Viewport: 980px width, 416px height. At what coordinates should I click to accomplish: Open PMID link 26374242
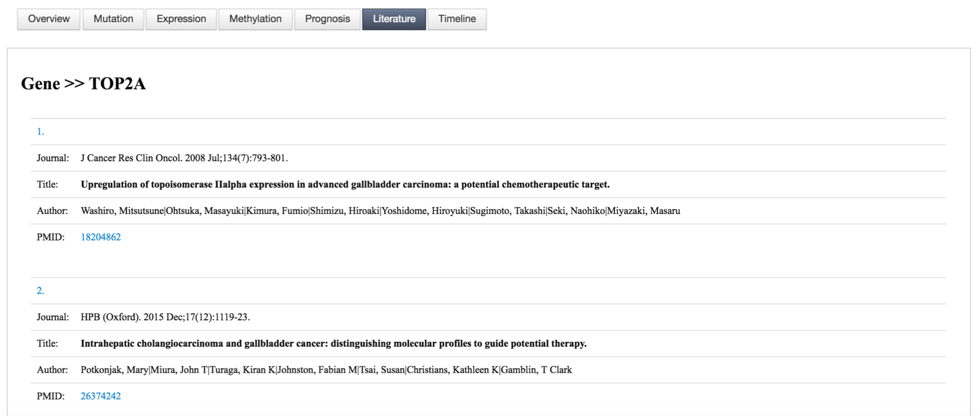pyautogui.click(x=100, y=396)
